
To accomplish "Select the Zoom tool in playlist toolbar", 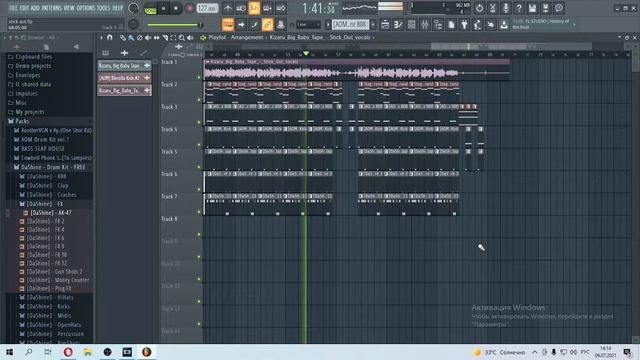I will click(182, 38).
